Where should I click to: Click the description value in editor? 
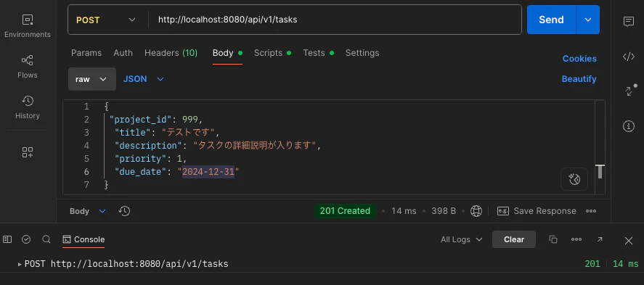coord(254,146)
